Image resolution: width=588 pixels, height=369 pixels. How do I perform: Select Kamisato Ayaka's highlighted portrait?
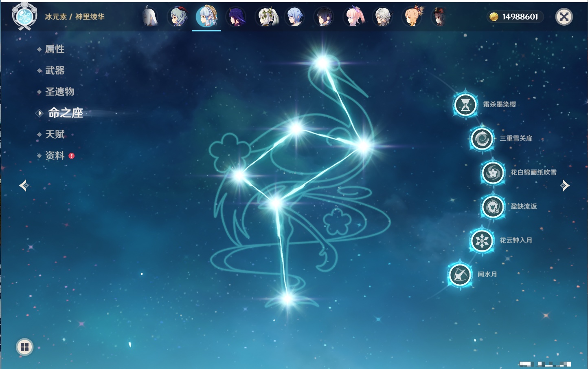click(206, 17)
